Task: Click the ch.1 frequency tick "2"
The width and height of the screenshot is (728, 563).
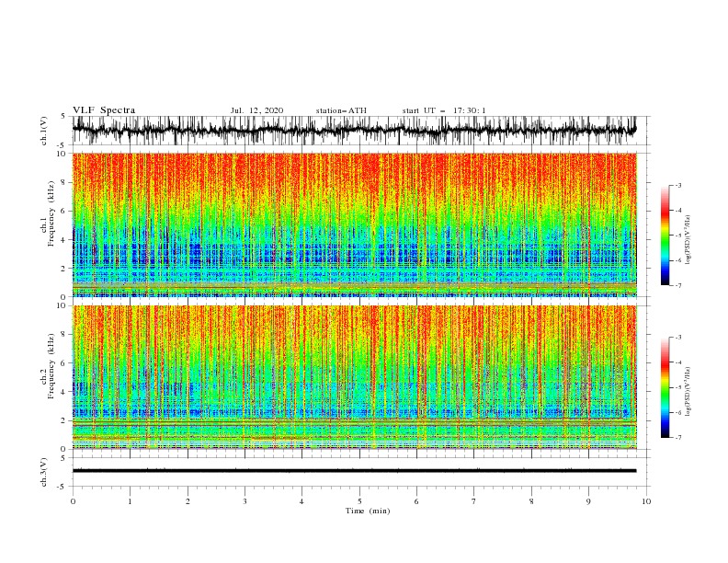Action: click(64, 269)
